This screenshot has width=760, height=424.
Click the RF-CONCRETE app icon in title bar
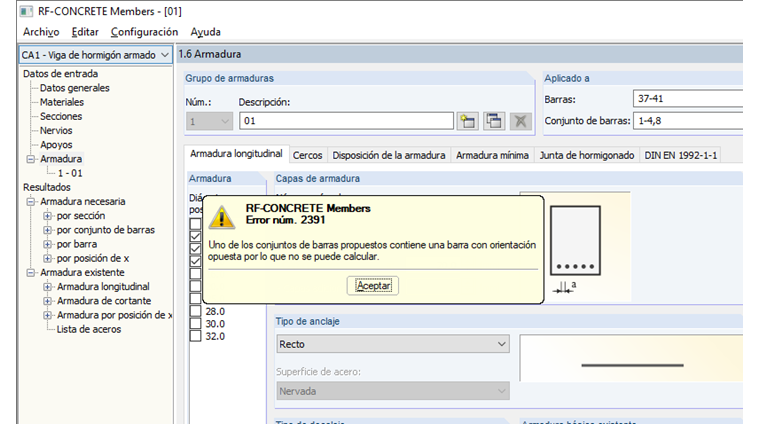point(26,11)
